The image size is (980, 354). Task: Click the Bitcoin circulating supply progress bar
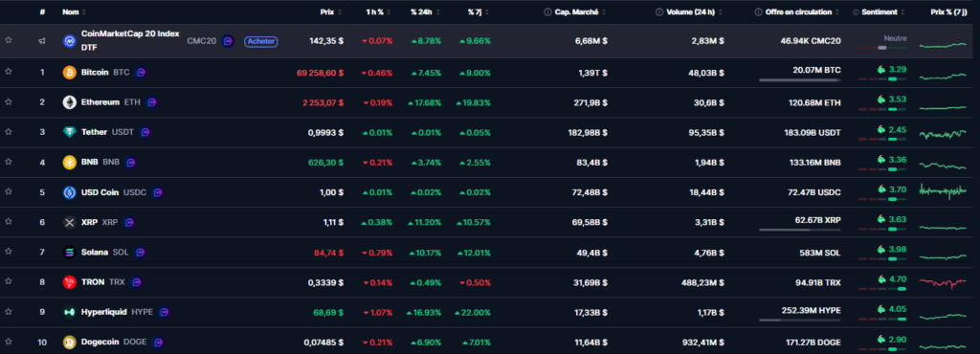click(799, 80)
